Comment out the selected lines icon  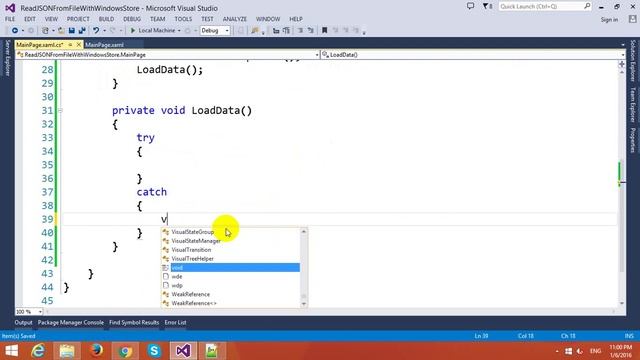tap(300, 31)
